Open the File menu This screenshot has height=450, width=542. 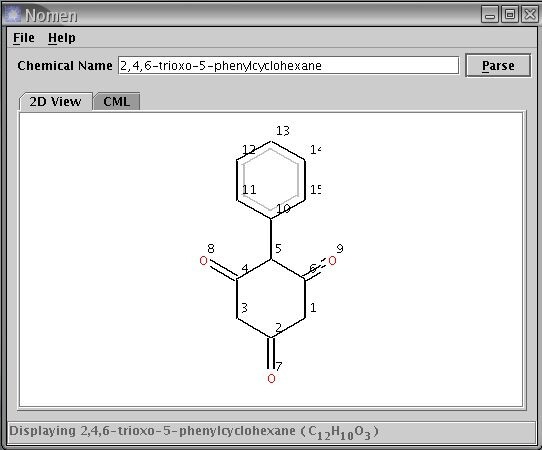24,38
